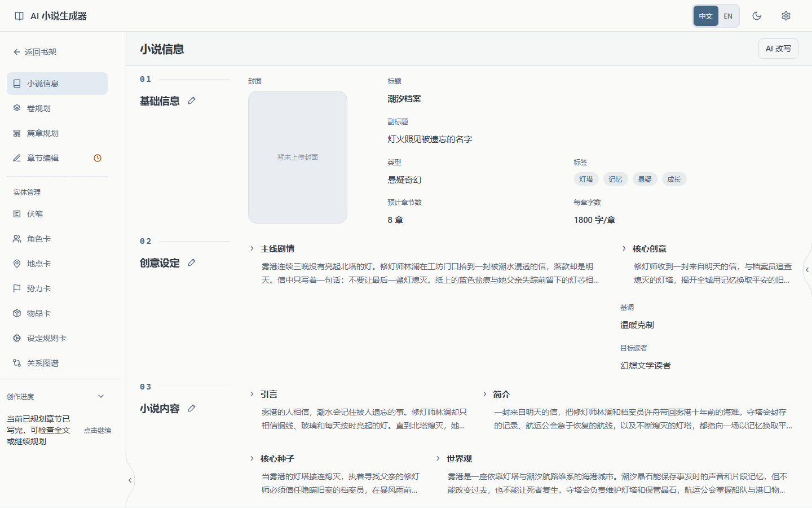Open 地点卡 in the sidebar
812x508 pixels.
57,264
